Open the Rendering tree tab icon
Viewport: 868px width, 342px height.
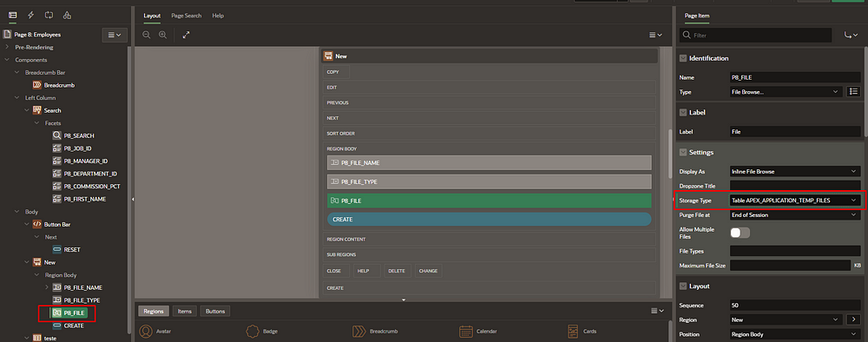[x=12, y=15]
